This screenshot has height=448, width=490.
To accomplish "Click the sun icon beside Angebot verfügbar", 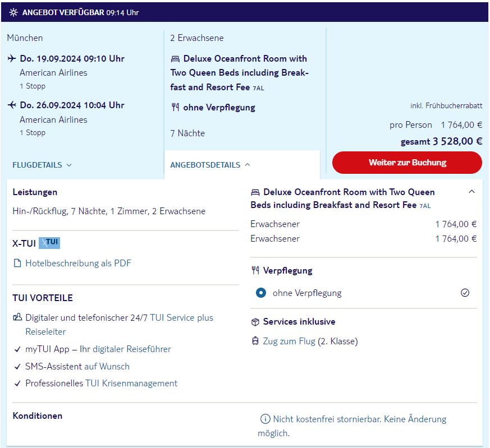I will (13, 12).
